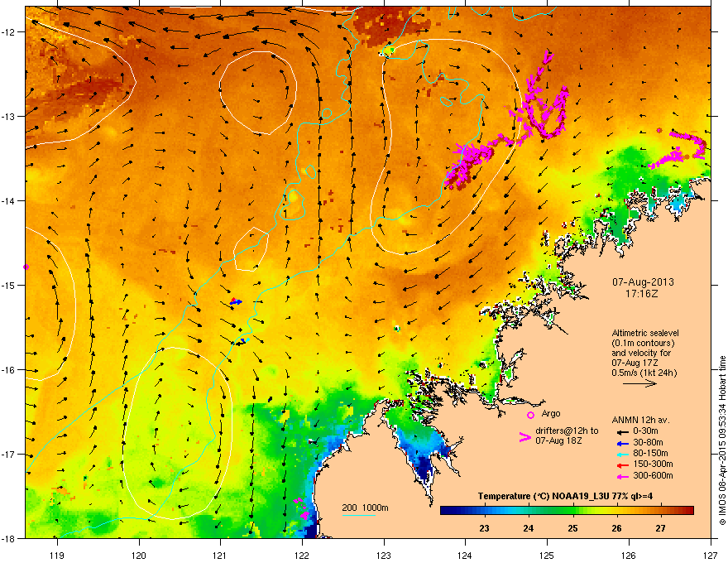
Task: Click the longitude axis label 122
Action: [302, 555]
